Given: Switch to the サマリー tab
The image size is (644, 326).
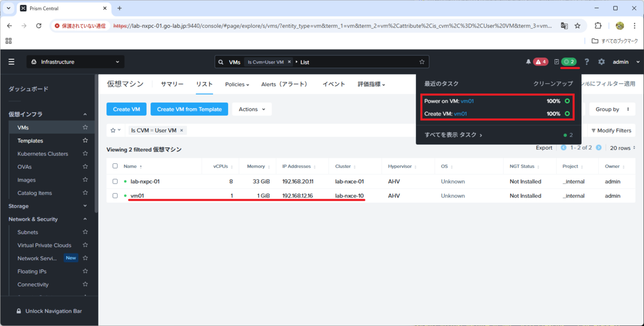Looking at the screenshot, I should pos(172,84).
